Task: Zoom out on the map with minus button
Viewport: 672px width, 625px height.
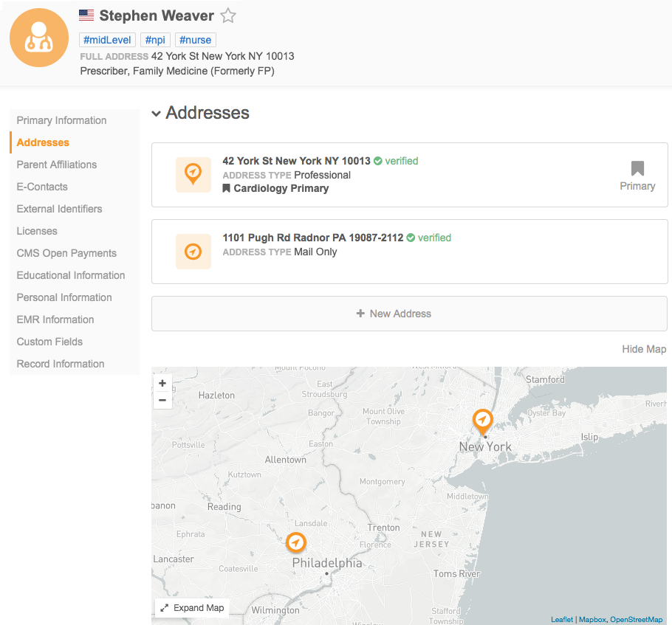Action: point(162,401)
